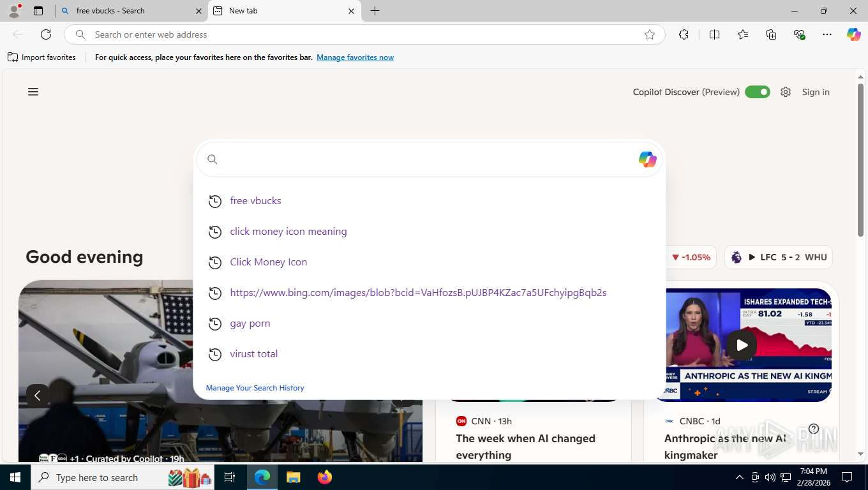The width and height of the screenshot is (868, 490).
Task: Toggle Copilot Discover switch off
Action: [x=758, y=92]
